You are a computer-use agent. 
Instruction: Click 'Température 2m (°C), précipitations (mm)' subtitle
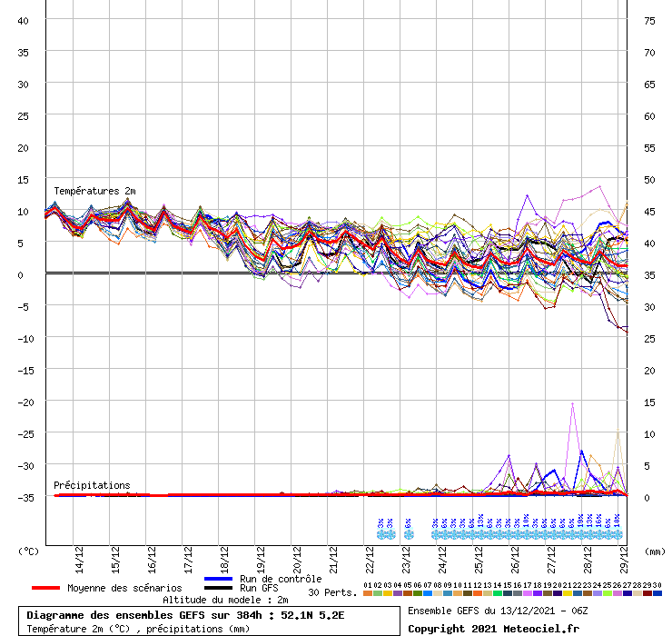138,629
